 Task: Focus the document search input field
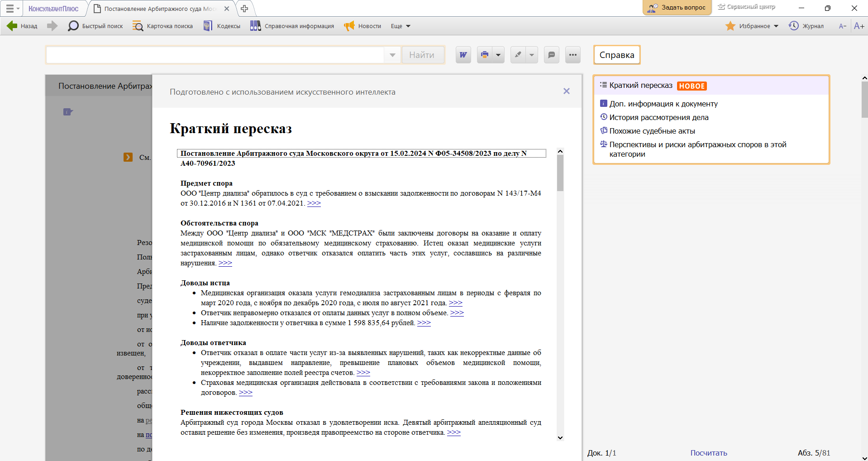(215, 55)
